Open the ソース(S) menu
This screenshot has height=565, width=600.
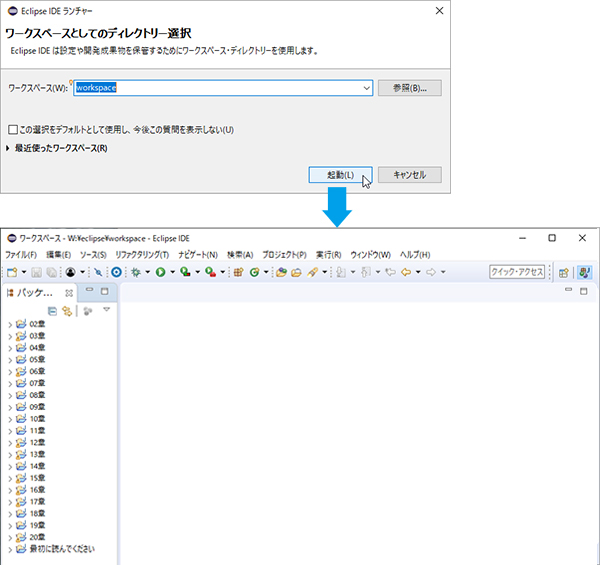click(93, 255)
